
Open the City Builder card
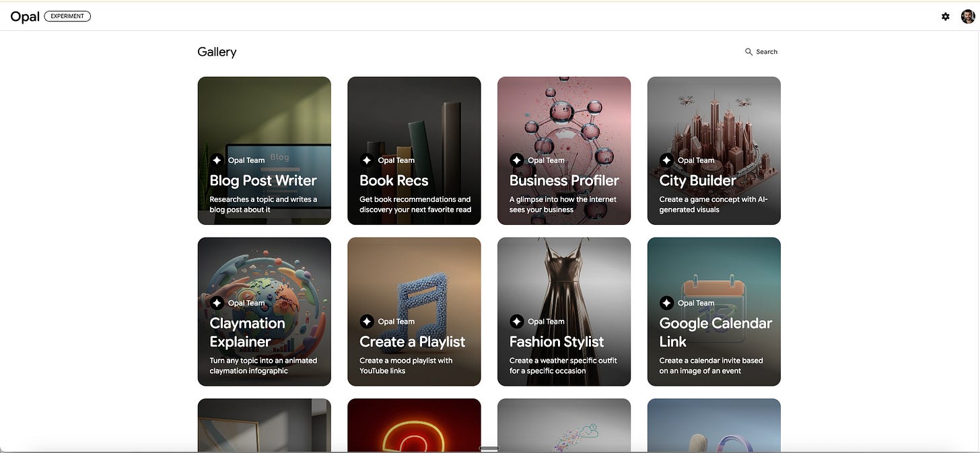714,151
